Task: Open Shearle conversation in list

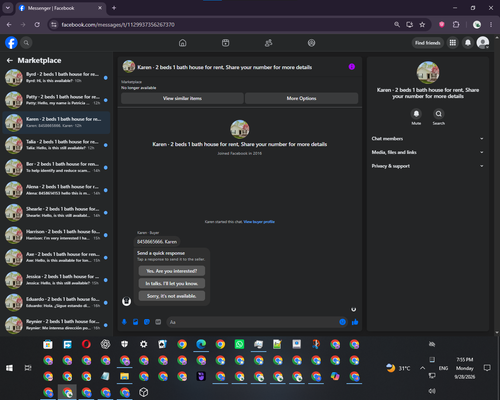Action: click(56, 212)
